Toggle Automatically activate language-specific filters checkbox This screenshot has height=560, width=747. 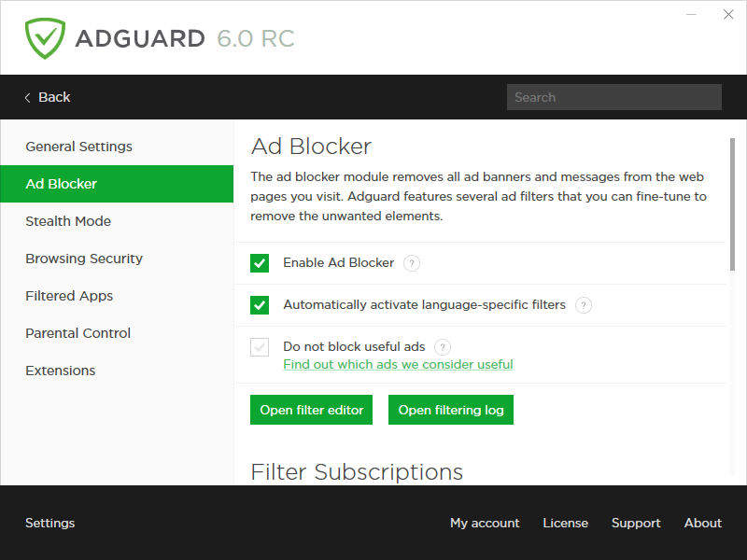coord(260,305)
